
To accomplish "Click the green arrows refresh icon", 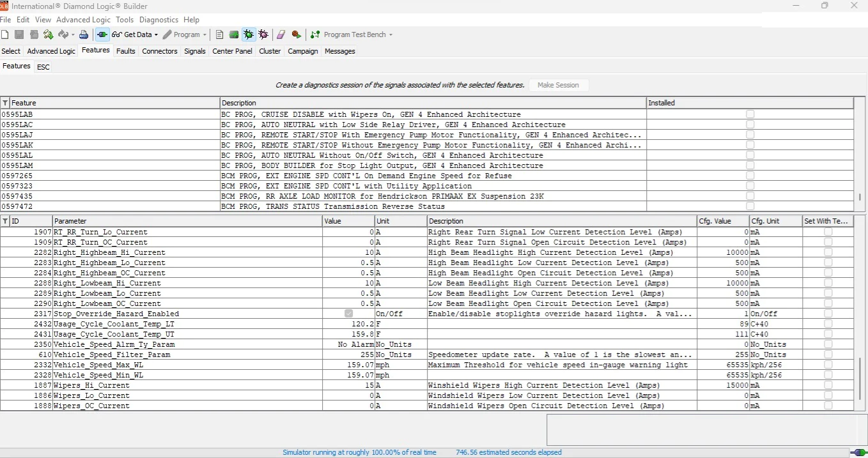I will tap(49, 34).
